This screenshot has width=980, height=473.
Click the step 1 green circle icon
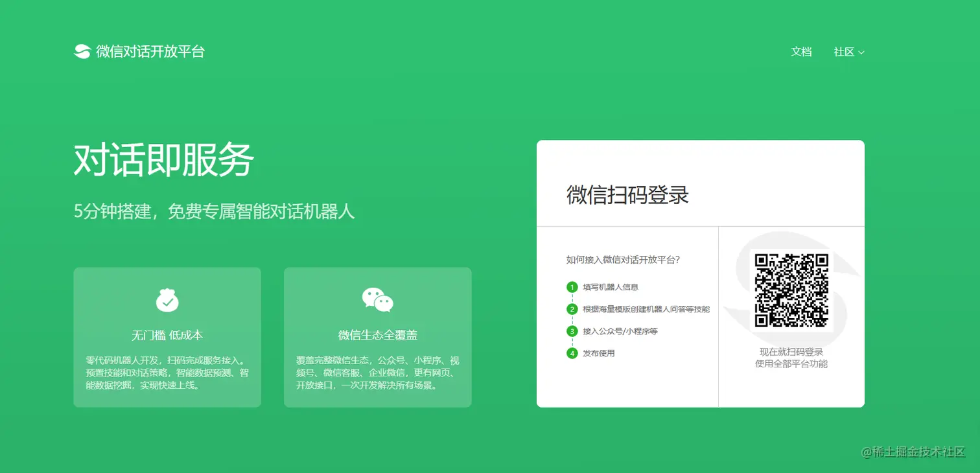[x=572, y=287]
